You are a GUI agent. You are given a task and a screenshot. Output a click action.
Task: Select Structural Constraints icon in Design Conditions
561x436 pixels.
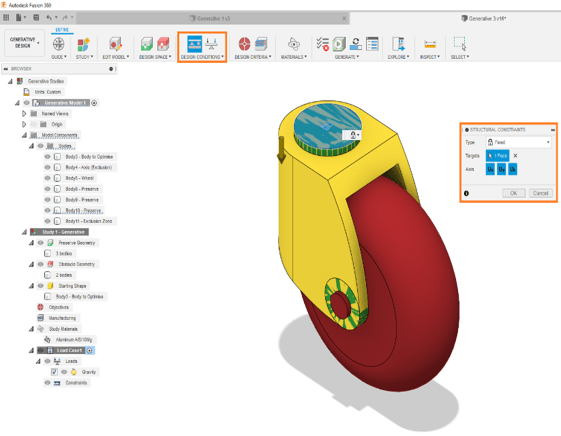[195, 44]
